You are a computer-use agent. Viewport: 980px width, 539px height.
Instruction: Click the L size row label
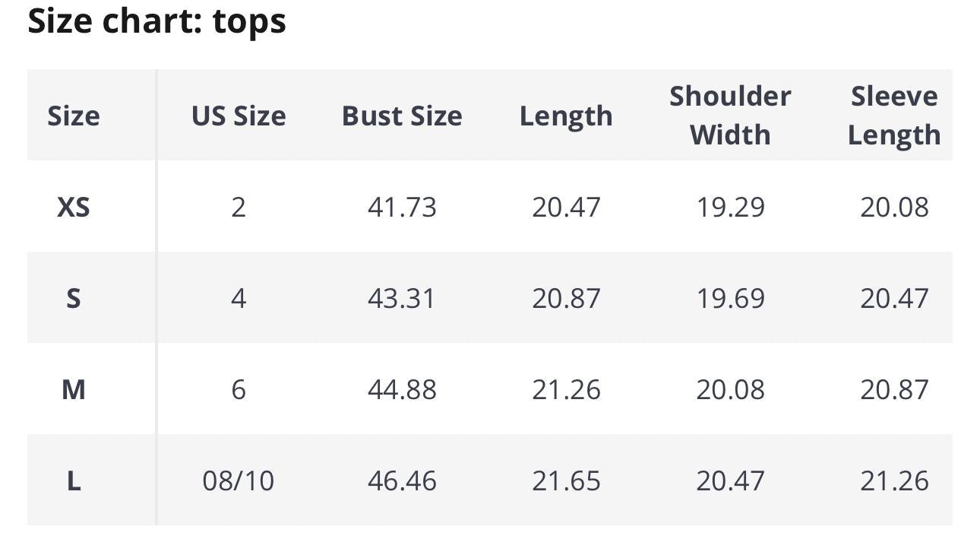(74, 480)
